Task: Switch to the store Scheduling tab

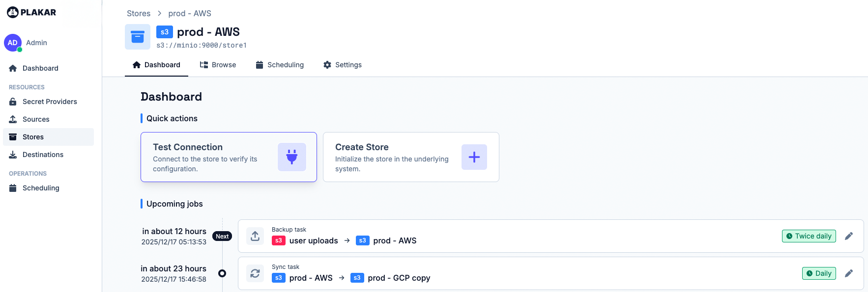Action: coord(280,65)
